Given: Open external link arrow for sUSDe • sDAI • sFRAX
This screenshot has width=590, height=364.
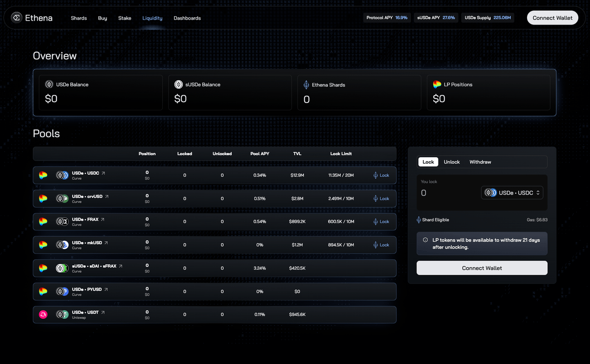Looking at the screenshot, I should pyautogui.click(x=120, y=266).
